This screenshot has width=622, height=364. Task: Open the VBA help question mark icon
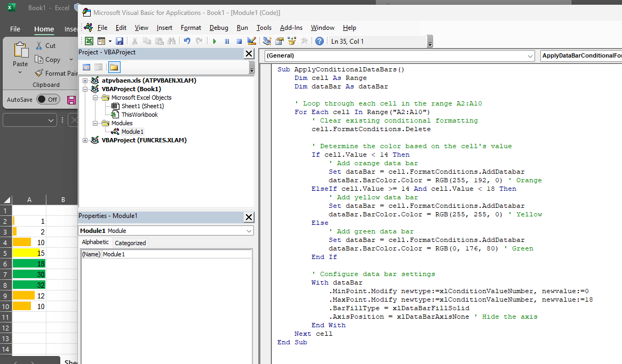[319, 41]
